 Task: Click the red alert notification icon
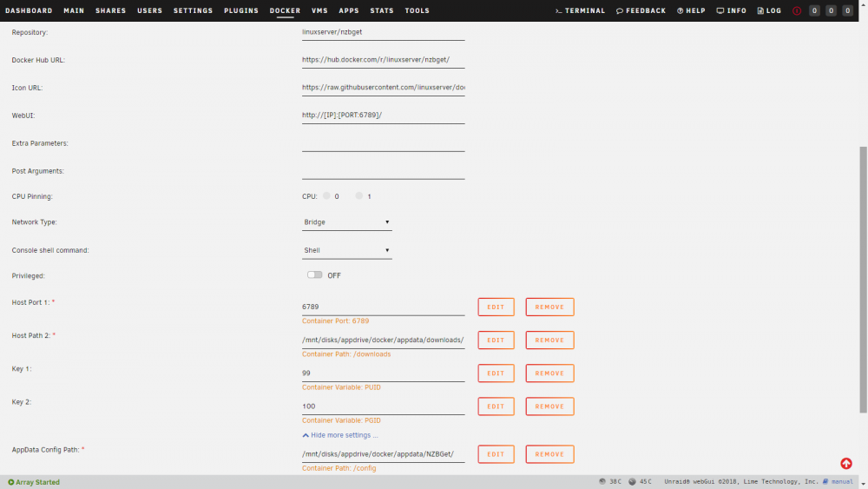pyautogui.click(x=797, y=10)
